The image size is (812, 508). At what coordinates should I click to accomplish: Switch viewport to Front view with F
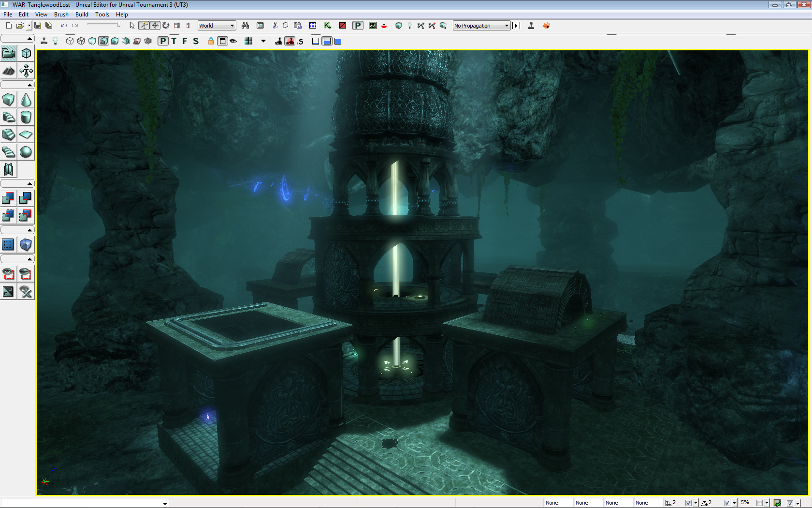(x=185, y=41)
